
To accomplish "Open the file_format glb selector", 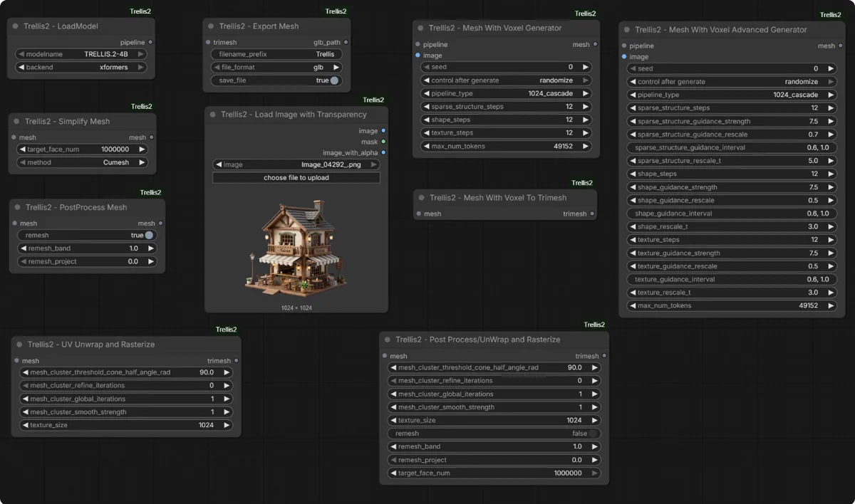I will click(276, 68).
